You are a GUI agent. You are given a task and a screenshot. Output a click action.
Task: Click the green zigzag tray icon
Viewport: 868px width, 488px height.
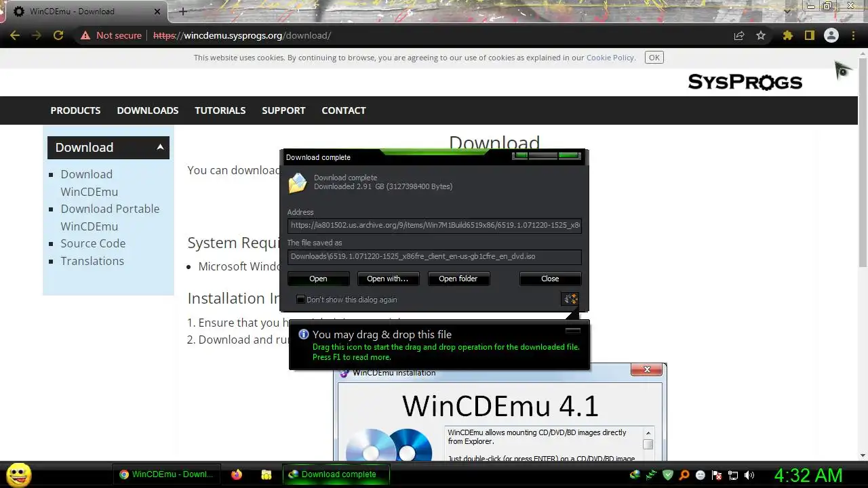651,475
